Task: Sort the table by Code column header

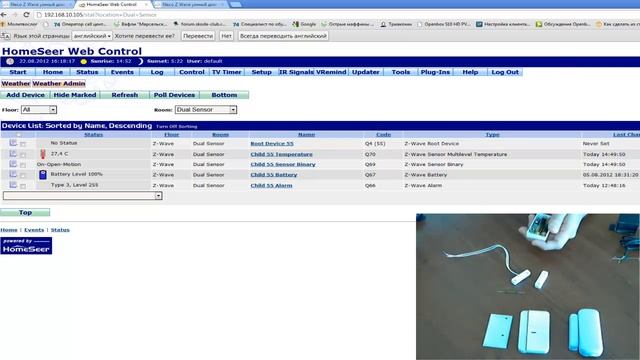Action: click(x=383, y=135)
